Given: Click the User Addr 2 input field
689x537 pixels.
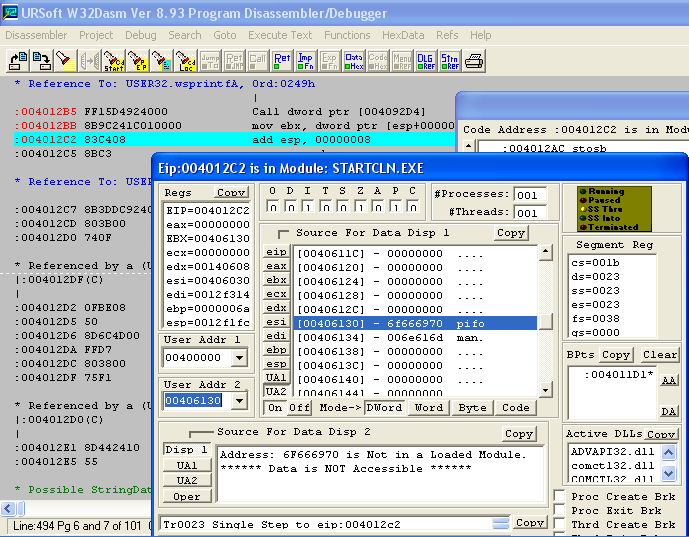Looking at the screenshot, I should (197, 400).
